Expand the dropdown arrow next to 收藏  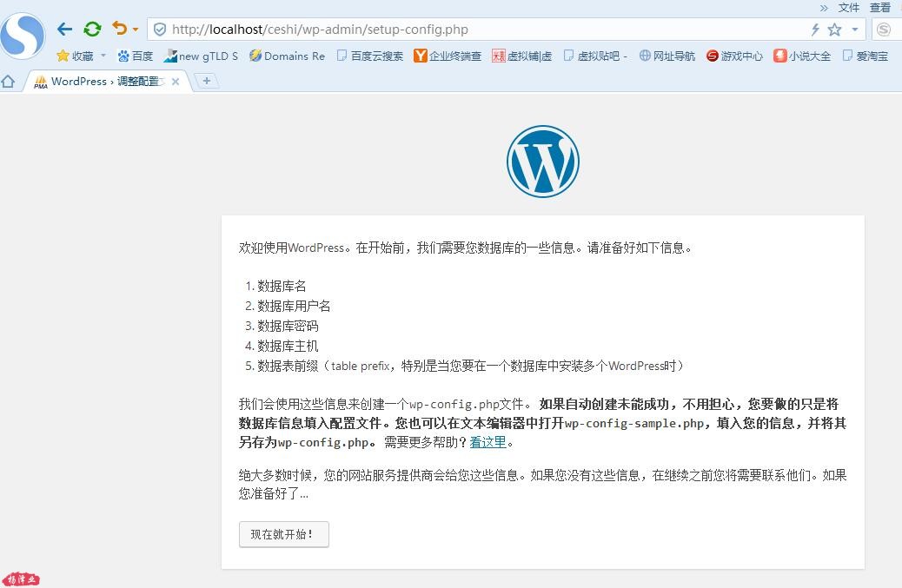(x=103, y=56)
